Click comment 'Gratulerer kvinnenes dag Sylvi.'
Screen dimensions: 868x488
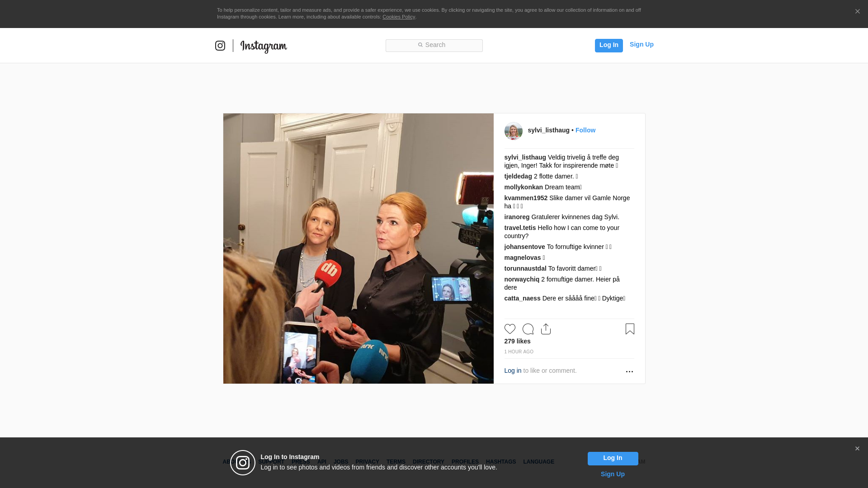(x=575, y=217)
